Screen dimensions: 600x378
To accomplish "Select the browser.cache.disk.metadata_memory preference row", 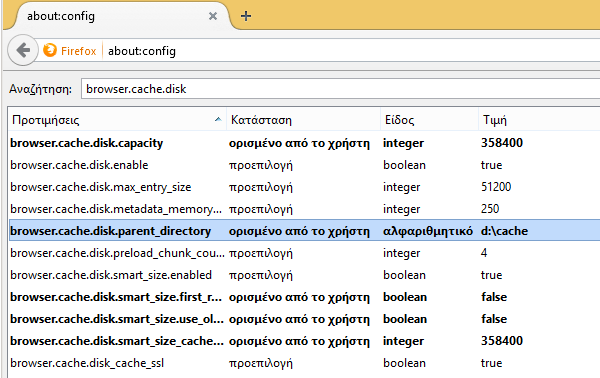I will pos(304,209).
